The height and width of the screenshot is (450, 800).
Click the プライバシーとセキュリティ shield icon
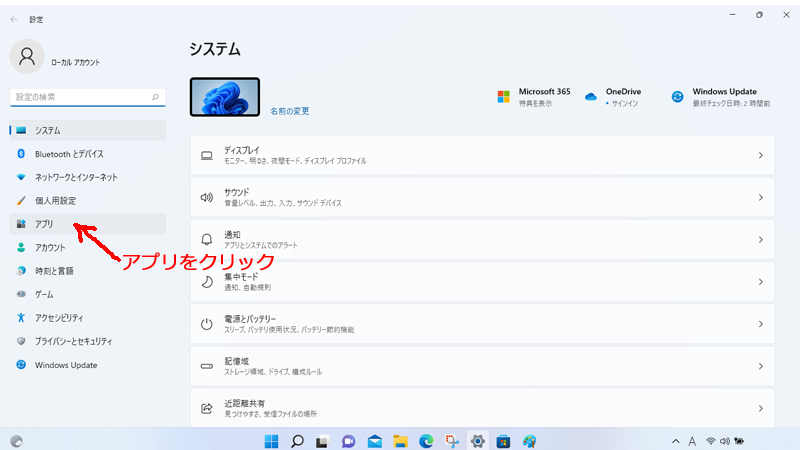pyautogui.click(x=21, y=341)
